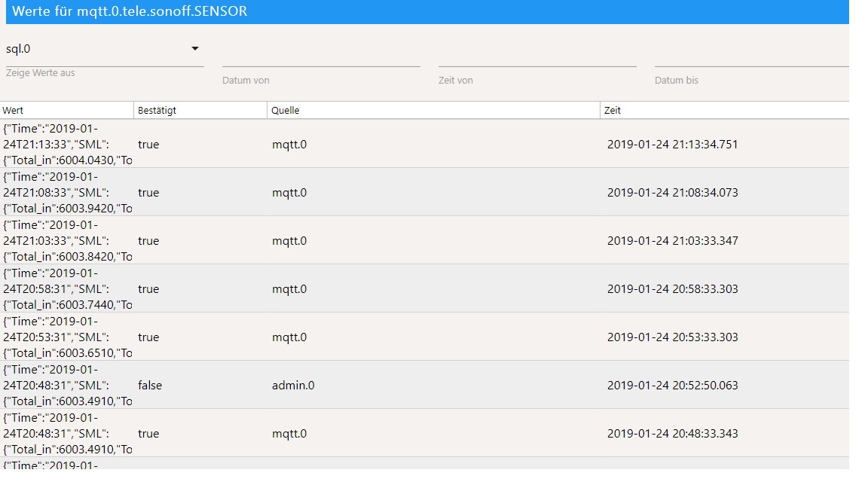The height and width of the screenshot is (488, 868).
Task: Click the Quelle column header
Action: click(x=433, y=110)
